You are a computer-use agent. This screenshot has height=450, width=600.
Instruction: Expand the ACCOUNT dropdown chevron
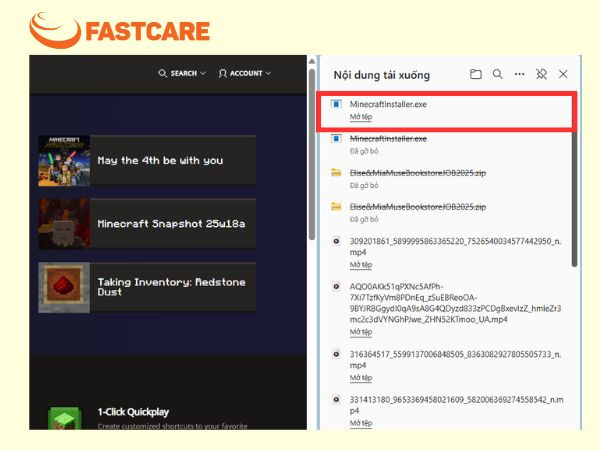coord(268,73)
